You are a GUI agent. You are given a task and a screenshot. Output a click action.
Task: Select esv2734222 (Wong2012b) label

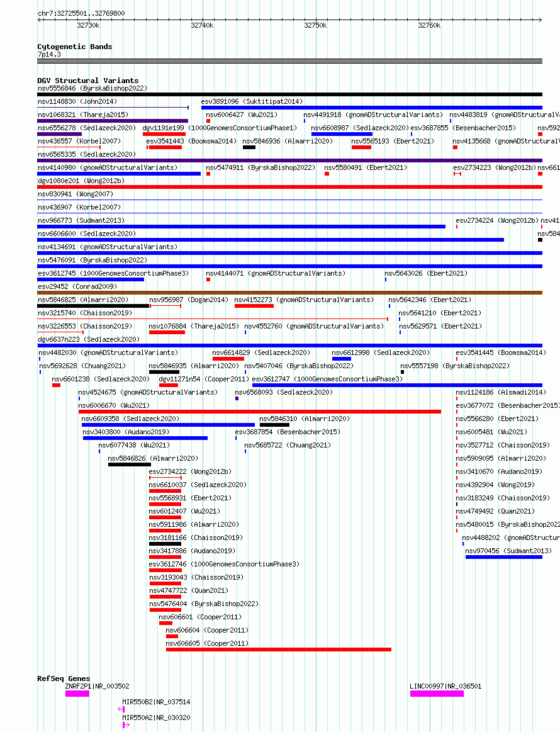click(191, 471)
